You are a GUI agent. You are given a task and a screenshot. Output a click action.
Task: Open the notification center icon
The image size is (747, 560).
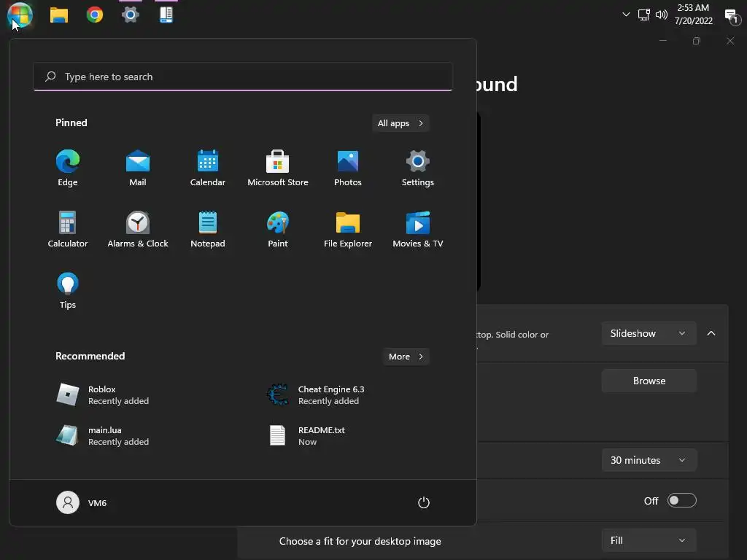732,16
